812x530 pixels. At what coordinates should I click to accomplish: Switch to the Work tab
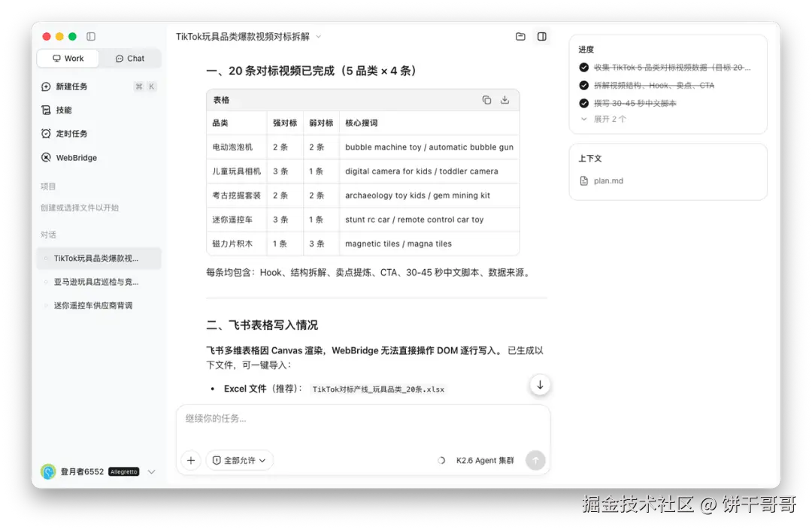point(68,59)
